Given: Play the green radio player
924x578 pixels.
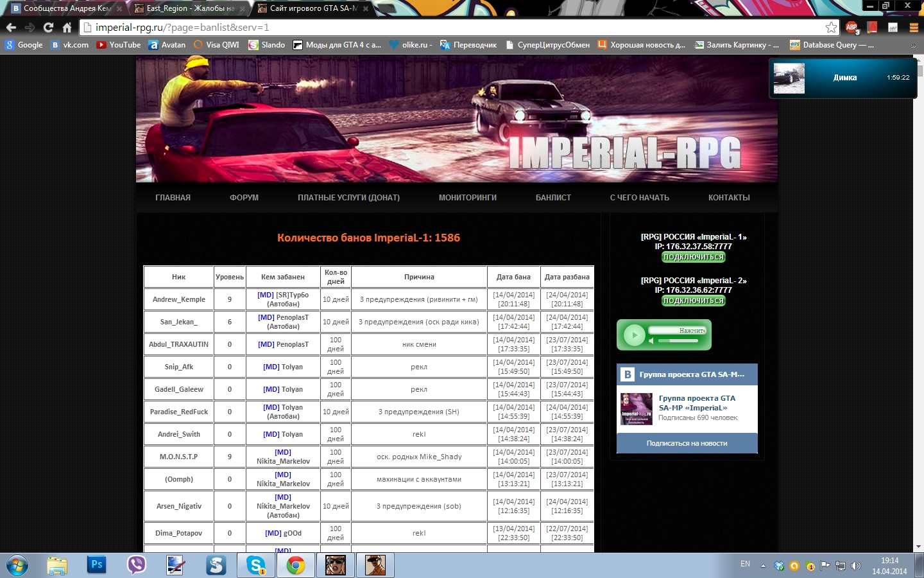Looking at the screenshot, I should [634, 335].
